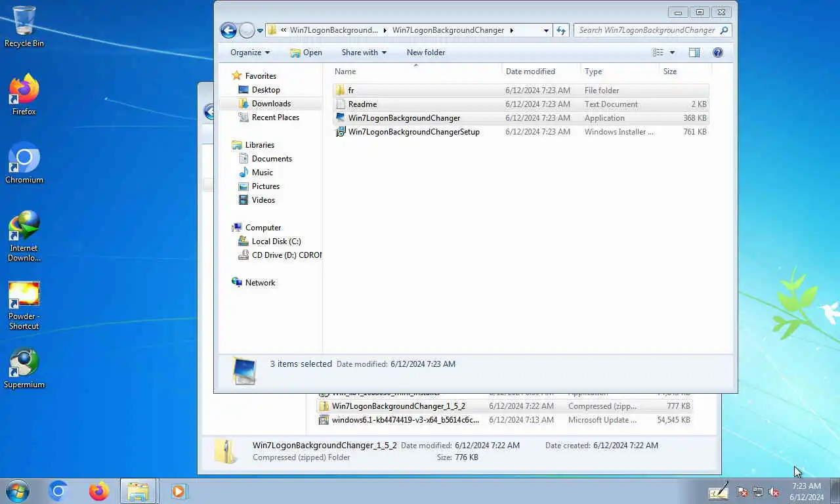Select Network in the navigation pane
840x504 pixels.
click(260, 283)
